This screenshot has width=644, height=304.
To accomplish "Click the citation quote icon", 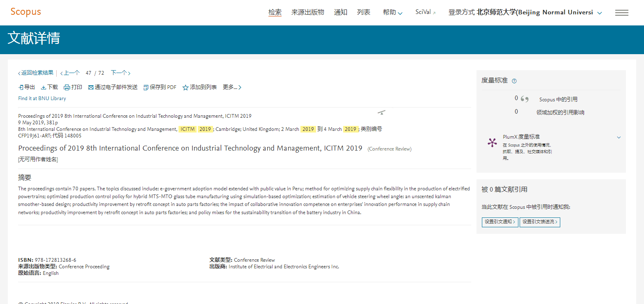I will [x=525, y=99].
